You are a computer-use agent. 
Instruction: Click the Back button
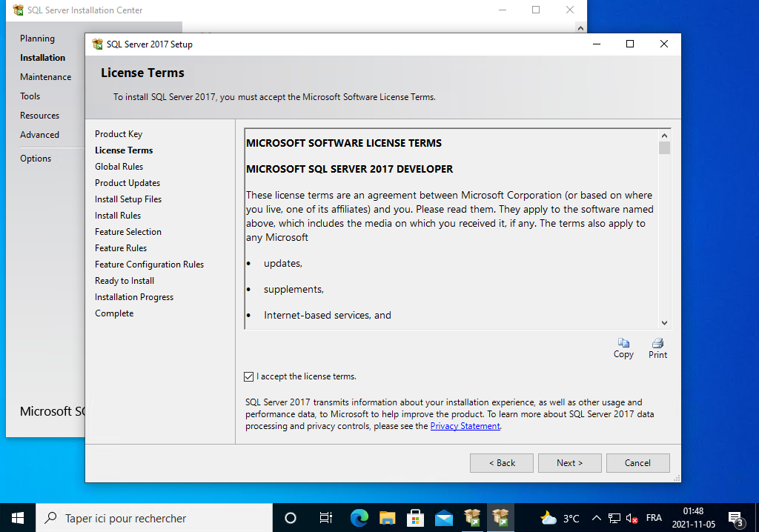click(501, 463)
